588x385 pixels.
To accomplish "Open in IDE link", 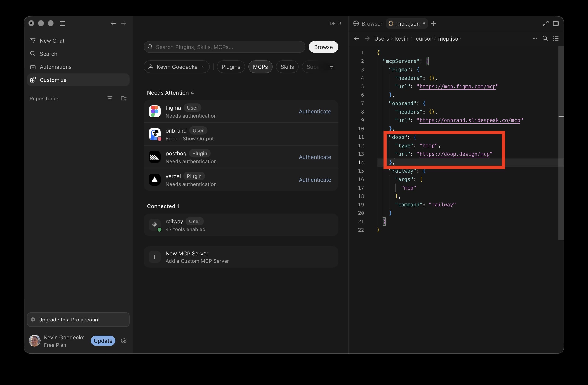I will click(335, 23).
